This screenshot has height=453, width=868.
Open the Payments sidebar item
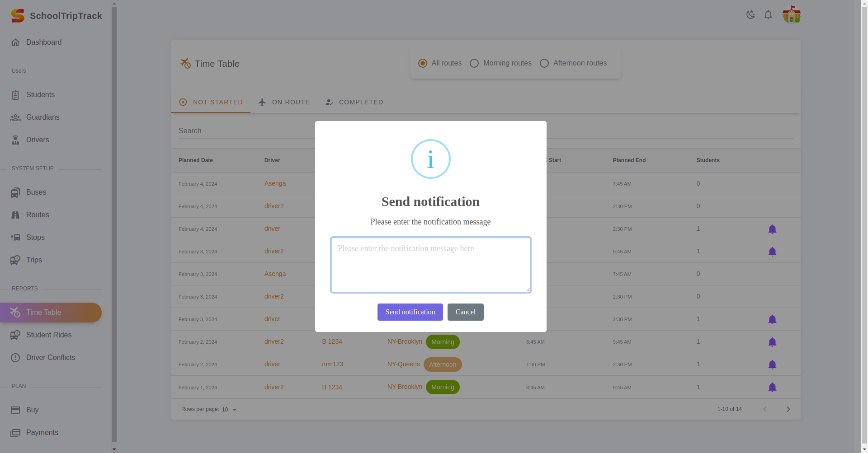pyautogui.click(x=42, y=433)
